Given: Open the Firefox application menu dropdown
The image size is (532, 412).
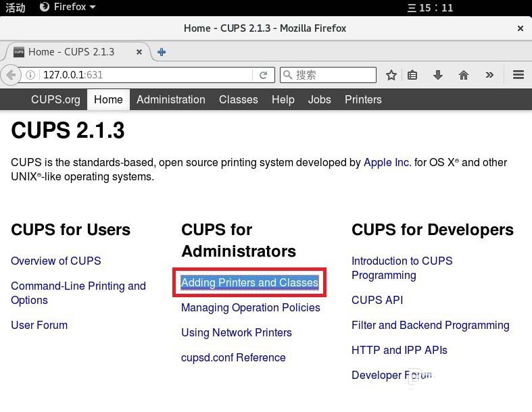Looking at the screenshot, I should [68, 7].
